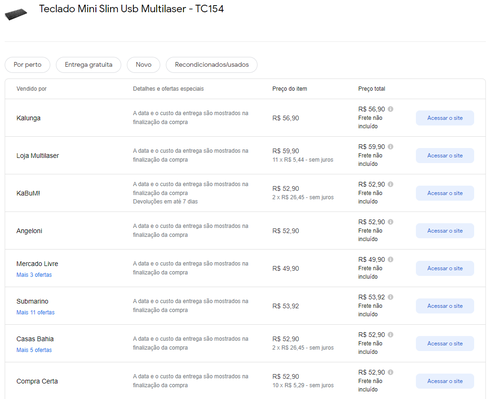The height and width of the screenshot is (399, 500).
Task: Open total price info icon for Loja Multilaser
Action: coord(390,147)
